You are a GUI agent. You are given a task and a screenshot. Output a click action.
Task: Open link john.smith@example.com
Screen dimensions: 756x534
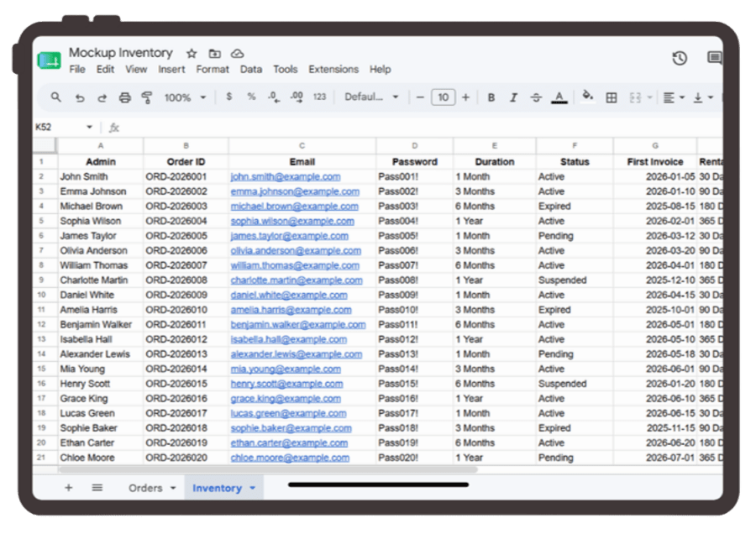pos(286,177)
